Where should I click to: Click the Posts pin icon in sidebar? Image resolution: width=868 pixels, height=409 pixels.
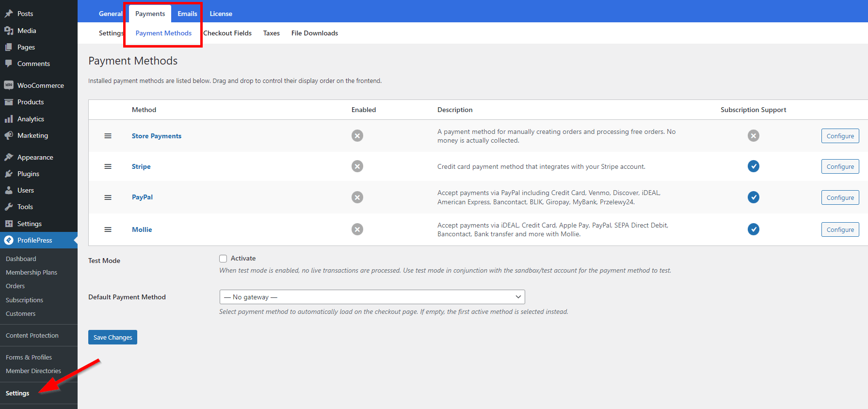(x=9, y=14)
